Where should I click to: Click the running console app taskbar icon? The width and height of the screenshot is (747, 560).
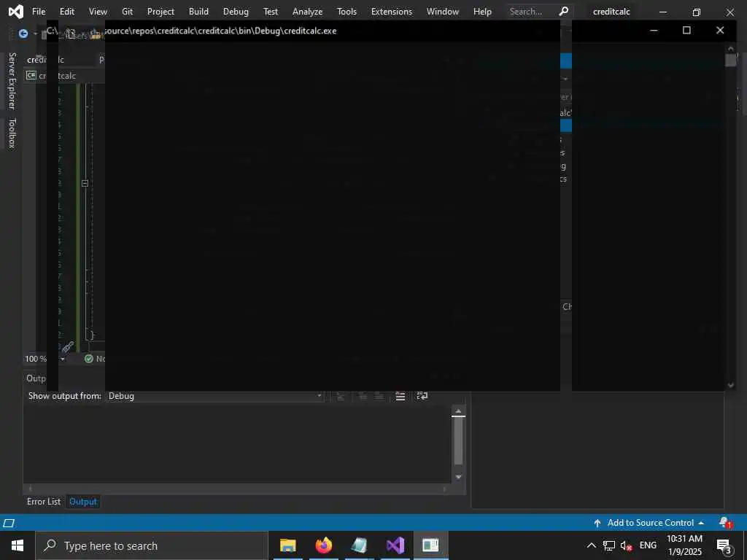coord(430,545)
